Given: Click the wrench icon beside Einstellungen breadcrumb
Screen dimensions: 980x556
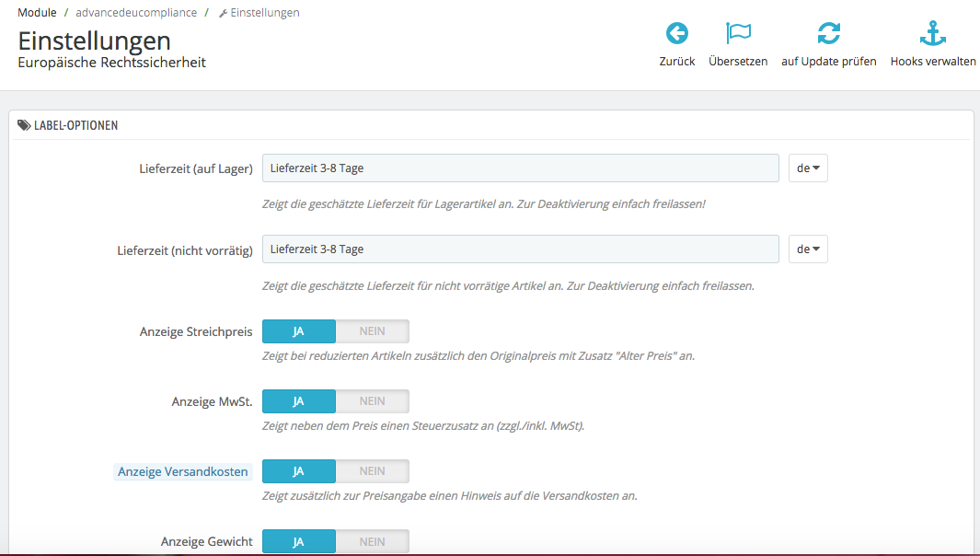Looking at the screenshot, I should click(x=223, y=13).
